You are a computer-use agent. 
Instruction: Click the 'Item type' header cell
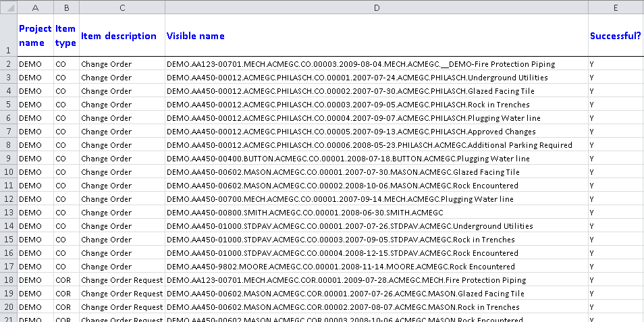[65, 36]
